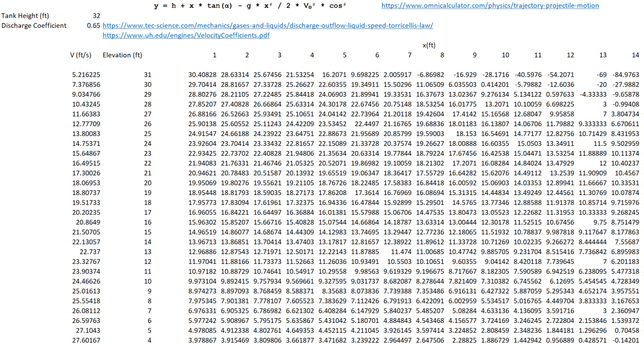Select the 'Tank Height (ft)' label cell
Image resolution: width=644 pixels, height=345 pixels.
pyautogui.click(x=25, y=16)
